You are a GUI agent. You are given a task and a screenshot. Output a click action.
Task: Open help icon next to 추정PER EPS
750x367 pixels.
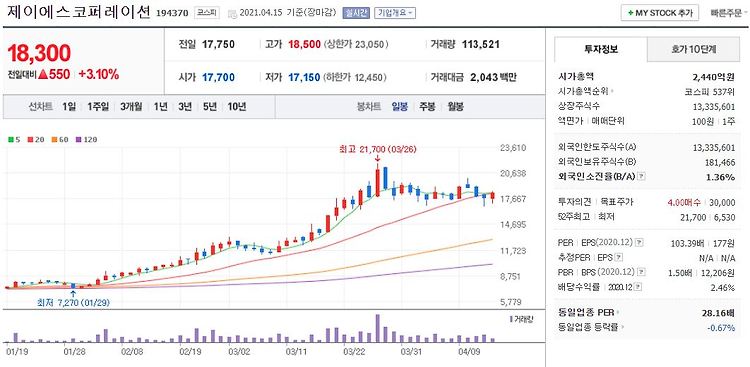coord(619,257)
